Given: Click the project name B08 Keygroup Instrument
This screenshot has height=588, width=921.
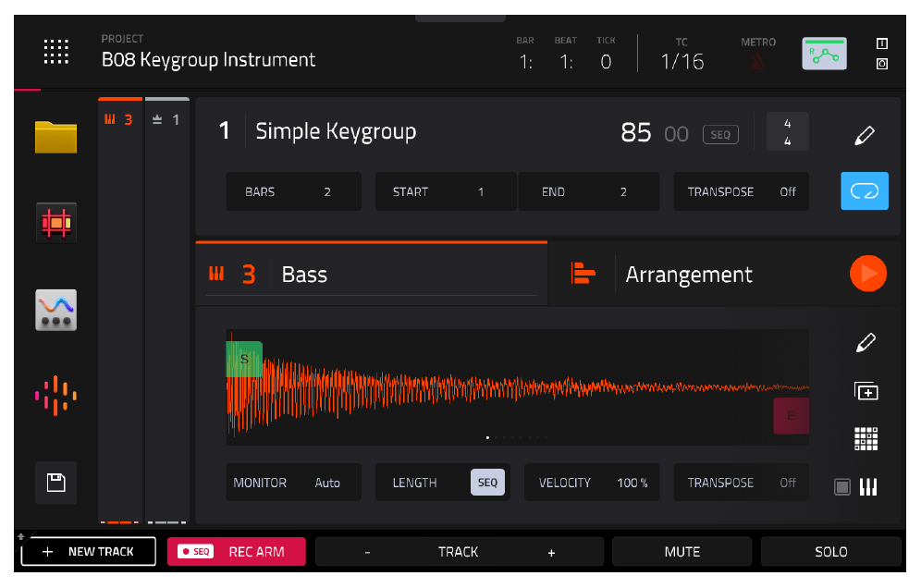Looking at the screenshot, I should coord(208,59).
